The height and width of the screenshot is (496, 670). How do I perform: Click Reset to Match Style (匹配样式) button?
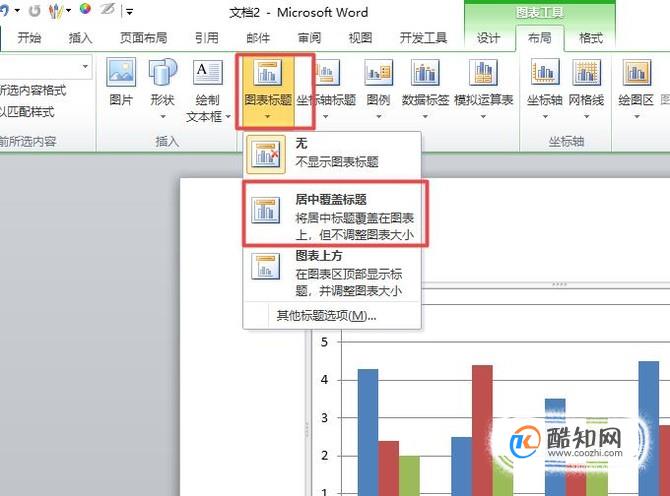point(28,112)
